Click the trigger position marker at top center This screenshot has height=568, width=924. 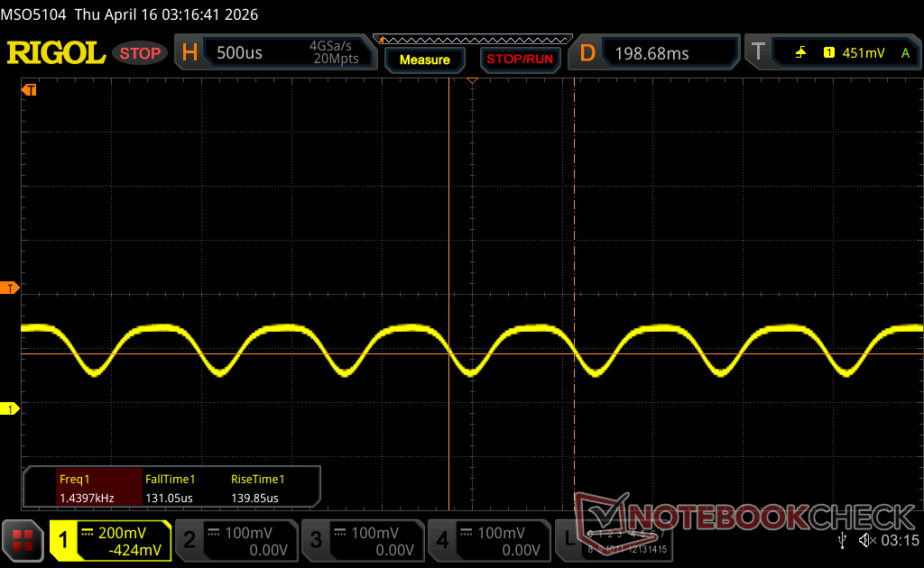[x=471, y=82]
